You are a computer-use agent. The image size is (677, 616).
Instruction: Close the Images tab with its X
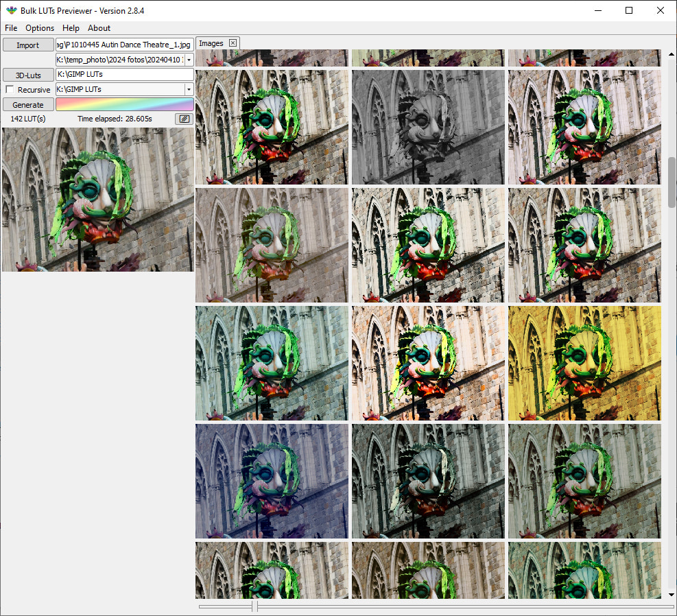click(x=233, y=43)
